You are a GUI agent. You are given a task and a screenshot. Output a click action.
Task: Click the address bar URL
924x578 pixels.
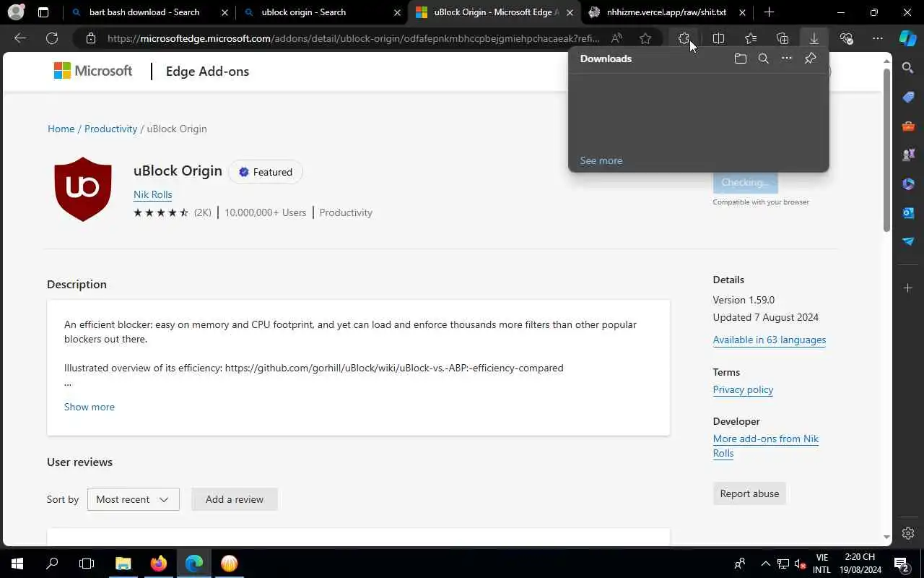tap(353, 38)
